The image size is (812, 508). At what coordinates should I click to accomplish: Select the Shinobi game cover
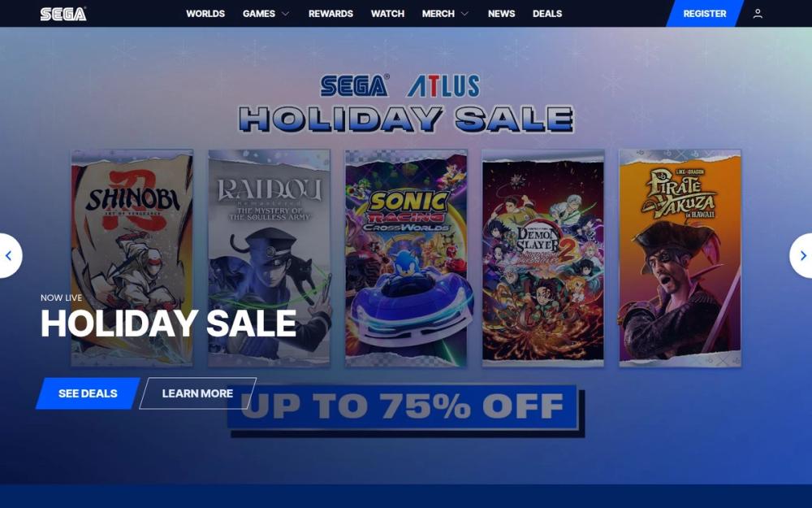(132, 258)
